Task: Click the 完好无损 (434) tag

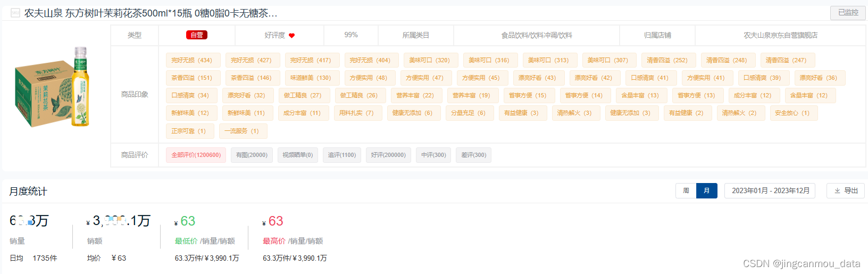Action: pyautogui.click(x=192, y=60)
